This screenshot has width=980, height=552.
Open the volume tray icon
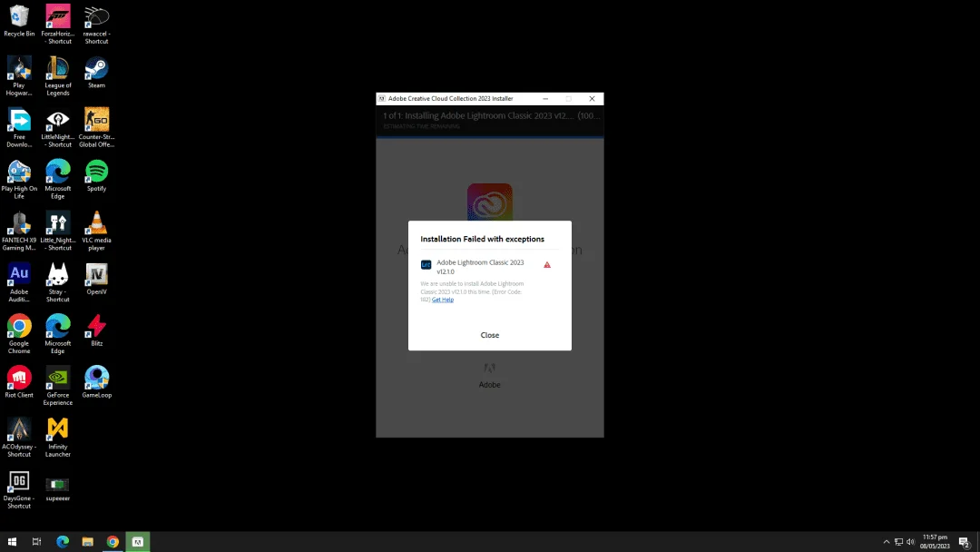911,542
